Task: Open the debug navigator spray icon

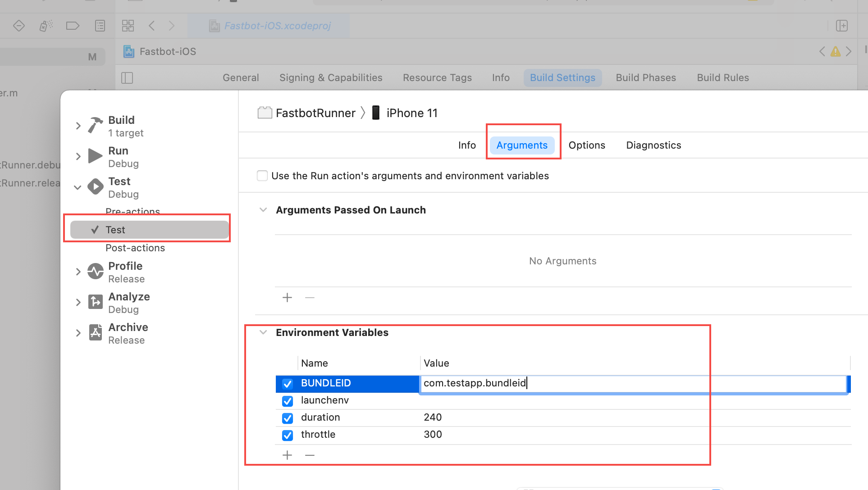Action: (x=46, y=26)
